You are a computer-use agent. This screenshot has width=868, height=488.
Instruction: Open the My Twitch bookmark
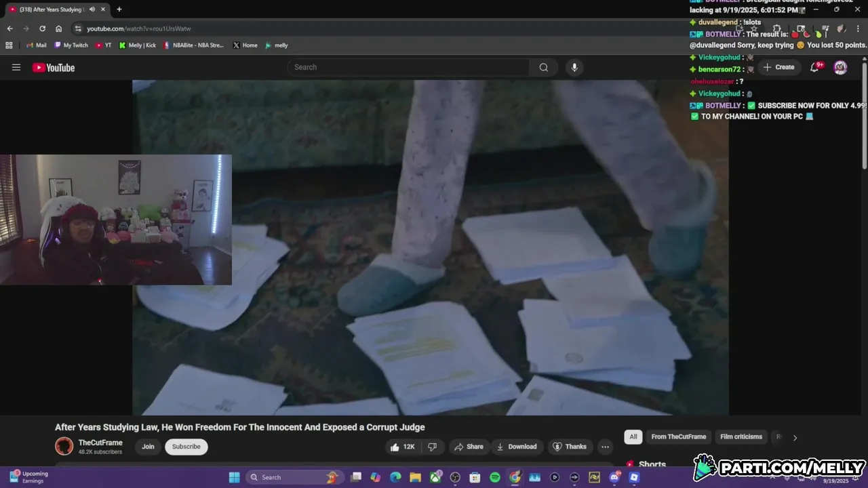pyautogui.click(x=71, y=45)
